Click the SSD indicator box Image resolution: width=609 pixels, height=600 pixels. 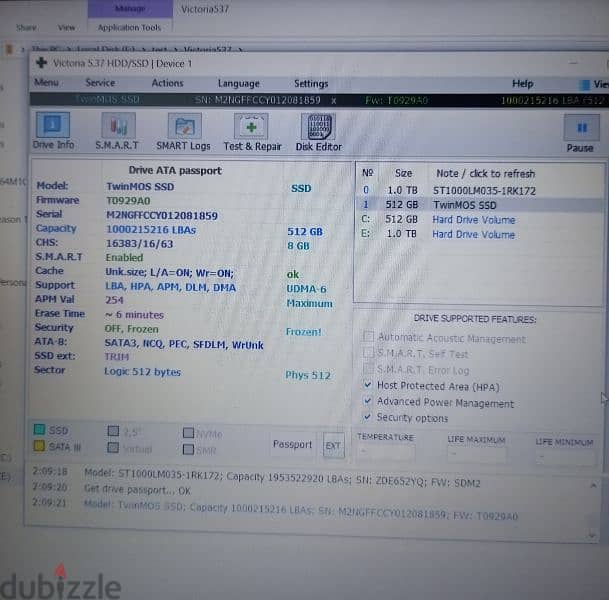[x=39, y=430]
